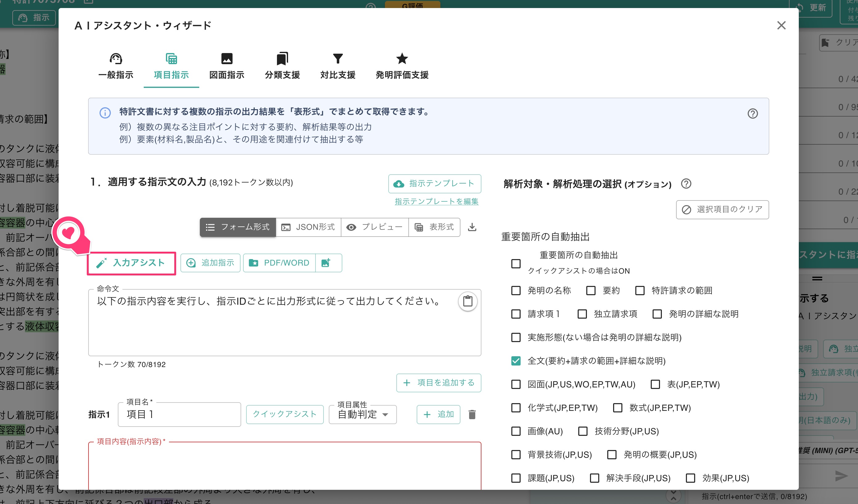The width and height of the screenshot is (858, 504).
Task: Open the 図面指示 tab
Action: point(227,67)
